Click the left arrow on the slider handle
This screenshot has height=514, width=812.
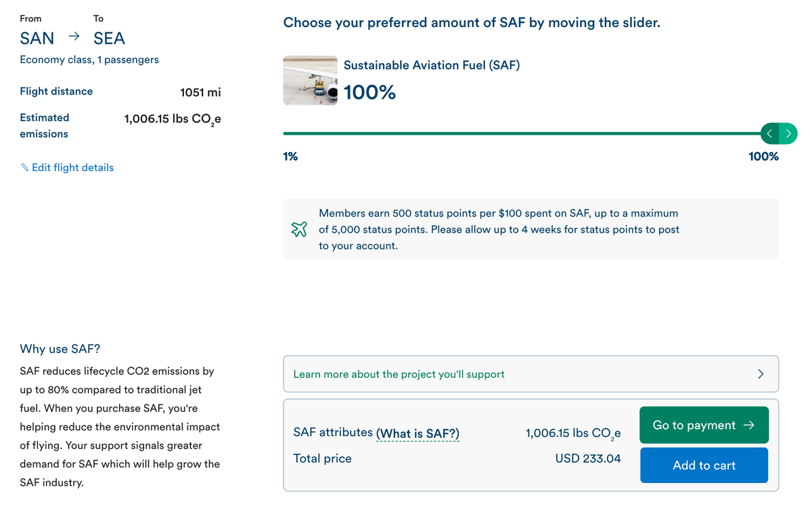(x=771, y=134)
